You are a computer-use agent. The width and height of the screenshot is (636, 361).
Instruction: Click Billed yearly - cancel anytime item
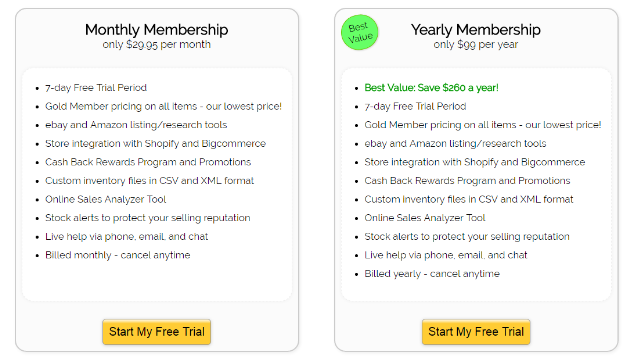pyautogui.click(x=432, y=274)
